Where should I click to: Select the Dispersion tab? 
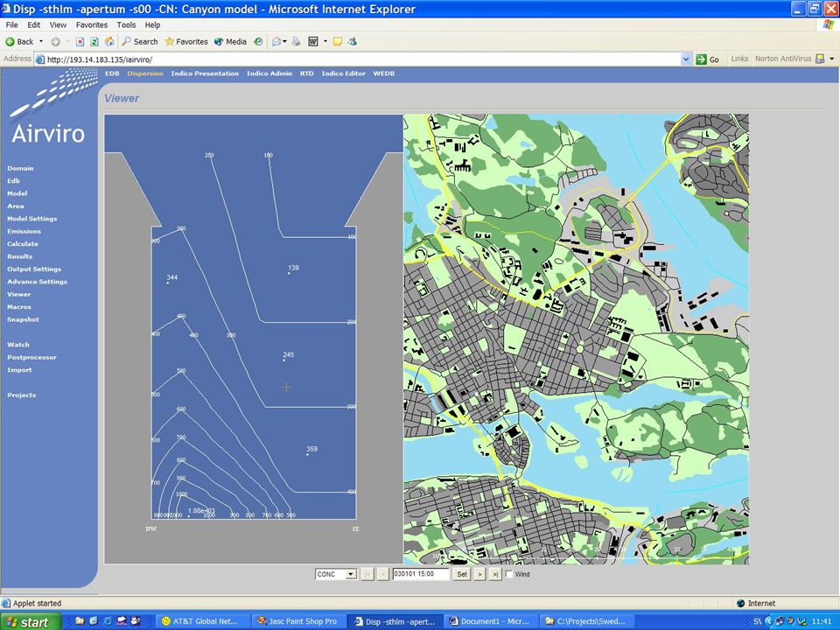tap(145, 73)
